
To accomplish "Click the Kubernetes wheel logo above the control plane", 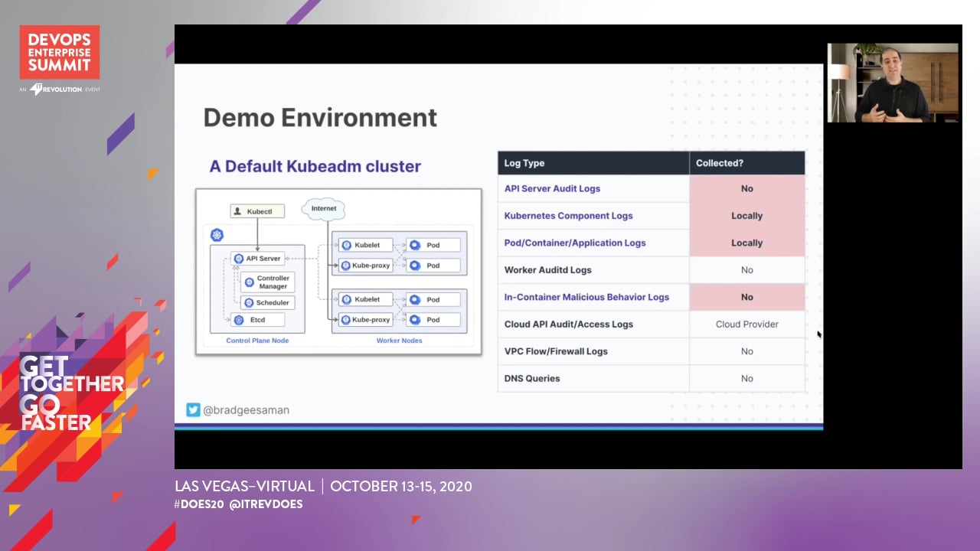I will click(217, 235).
